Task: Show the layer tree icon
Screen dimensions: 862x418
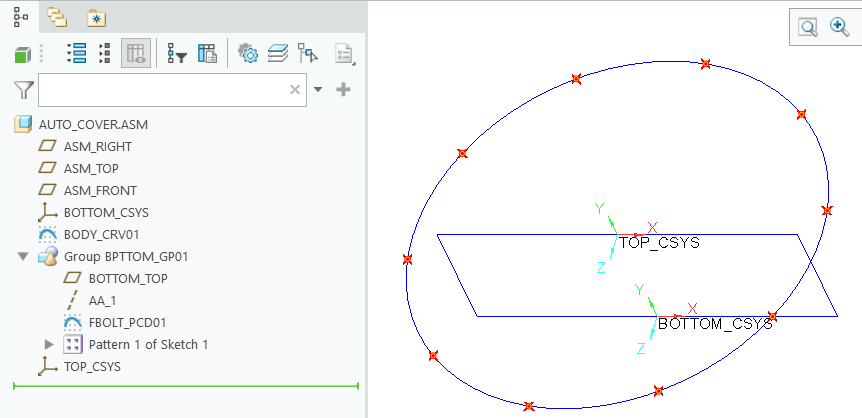Action: pyautogui.click(x=278, y=53)
